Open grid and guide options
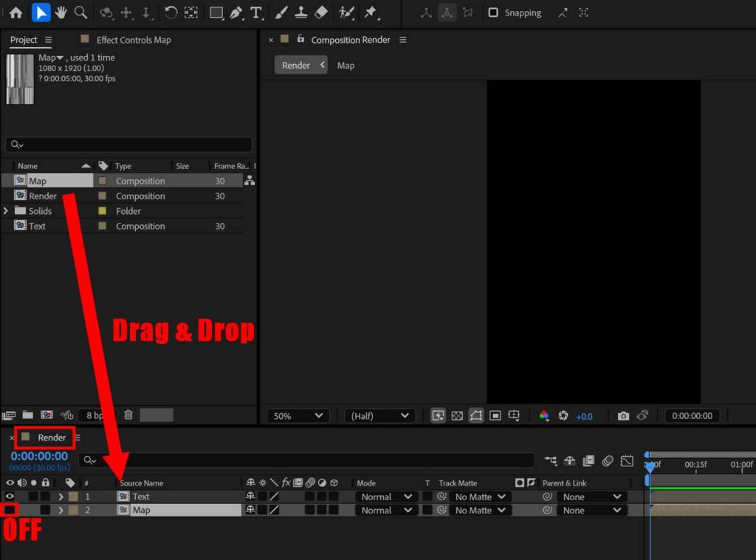Screen dimensions: 756x560 click(x=514, y=416)
